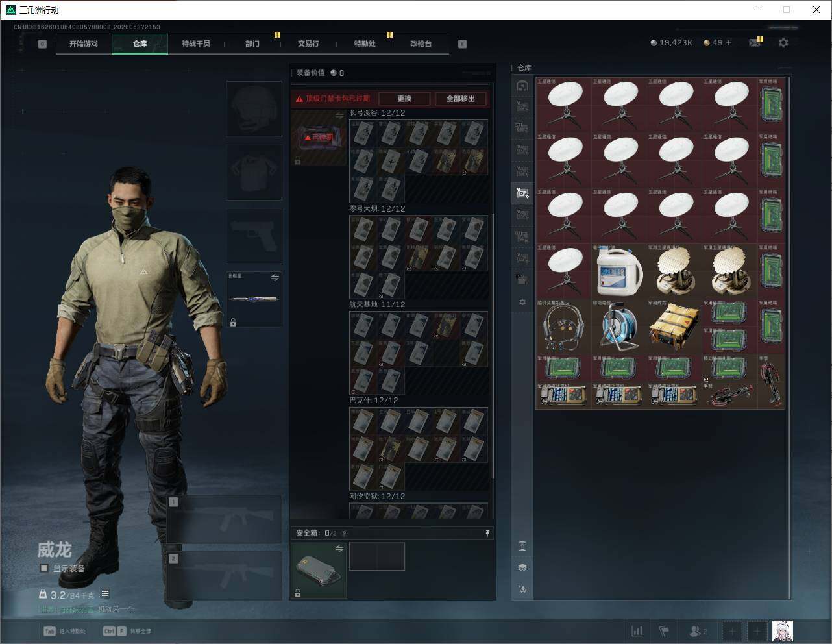Open the ? help icon beside 安全箱
The image size is (832, 644).
pos(344,534)
